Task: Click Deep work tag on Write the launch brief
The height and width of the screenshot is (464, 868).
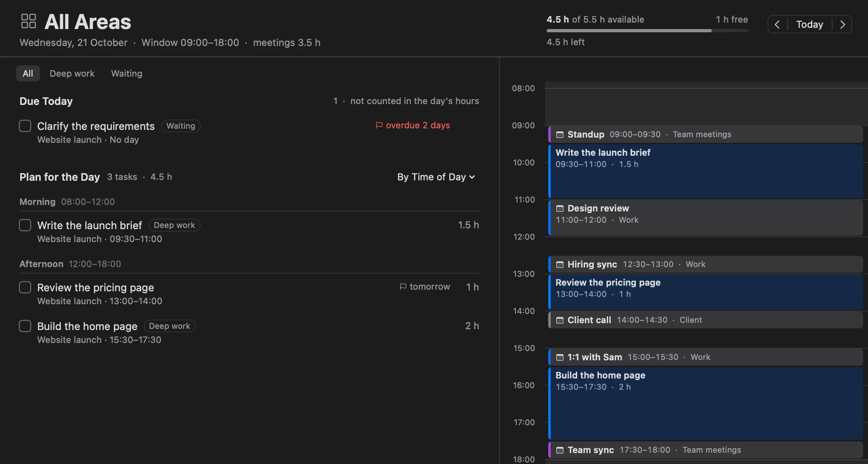Action: tap(174, 225)
